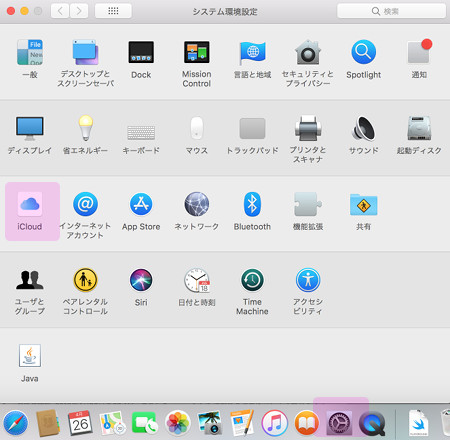Image resolution: width=450 pixels, height=440 pixels.
Task: Open ディスプレイ (Displays) pane
Action: (30, 128)
